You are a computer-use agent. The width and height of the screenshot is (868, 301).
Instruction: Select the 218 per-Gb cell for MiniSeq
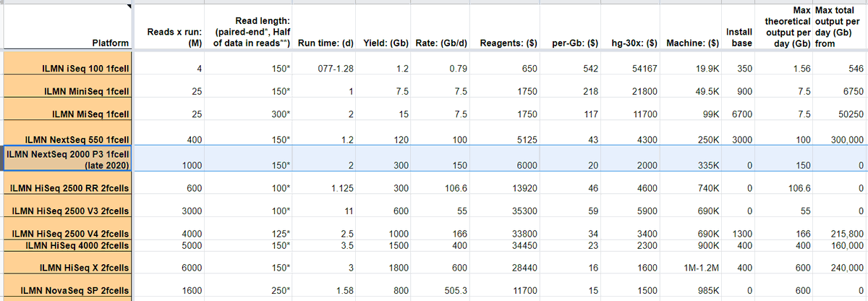coord(571,87)
